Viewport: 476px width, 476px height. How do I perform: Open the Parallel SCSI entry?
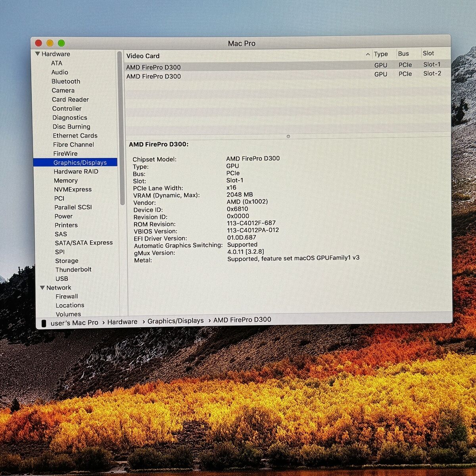pos(73,207)
